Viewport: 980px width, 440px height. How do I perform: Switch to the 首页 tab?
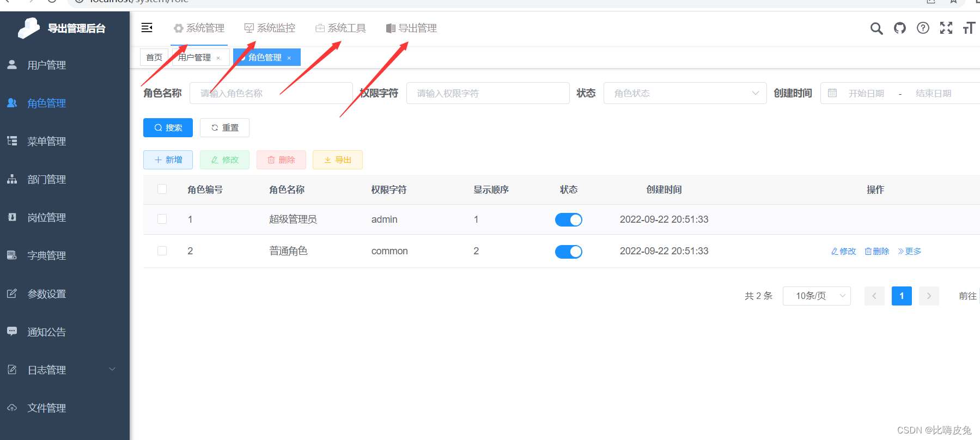click(x=154, y=57)
